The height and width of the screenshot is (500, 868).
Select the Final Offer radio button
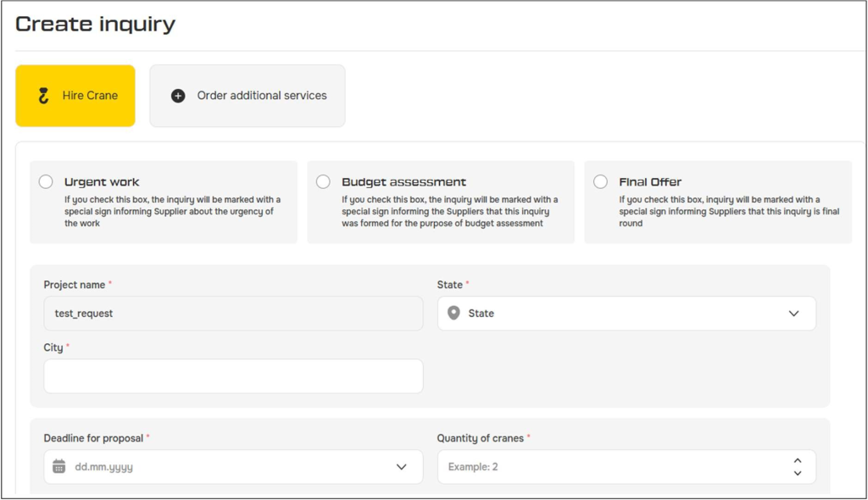[601, 181]
